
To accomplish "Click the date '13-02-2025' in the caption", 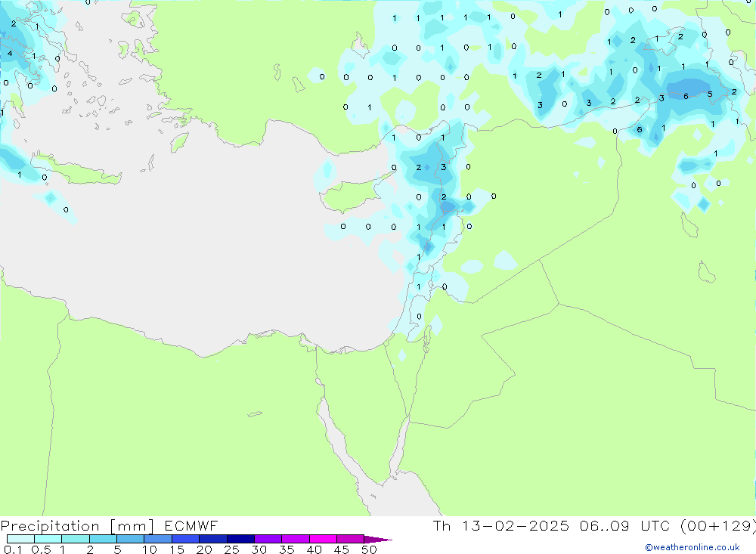I will click(x=515, y=526).
